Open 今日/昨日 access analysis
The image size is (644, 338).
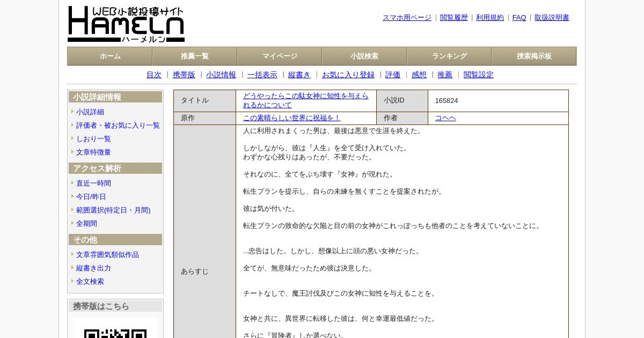[x=91, y=197]
